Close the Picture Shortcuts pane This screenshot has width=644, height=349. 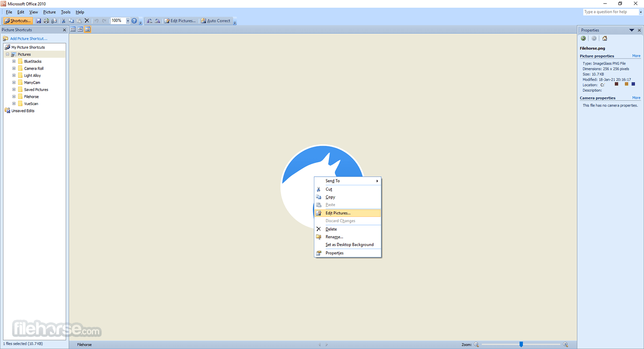[64, 30]
